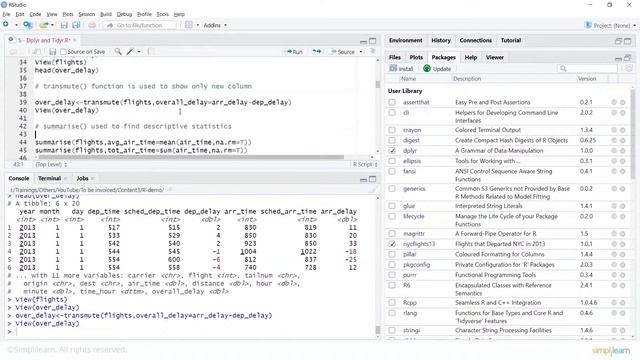
Task: Click the editor horizontal scrollbar
Action: (x=191, y=157)
